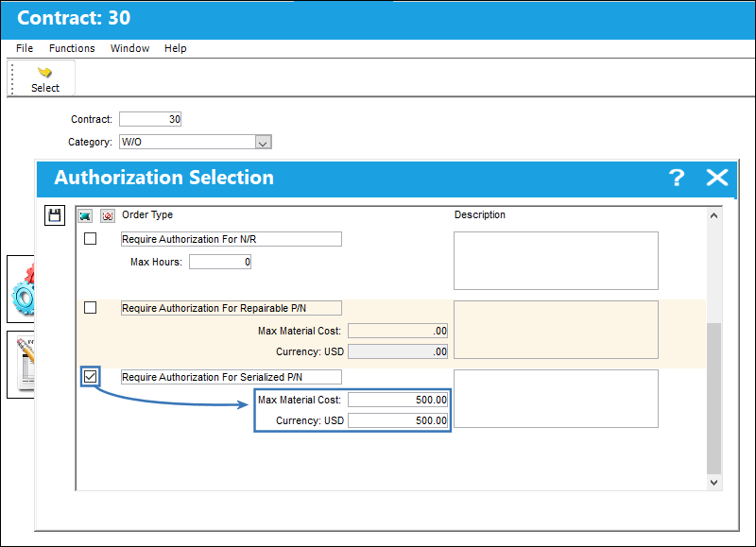Click the Require Authorization For N/R field

(232, 239)
